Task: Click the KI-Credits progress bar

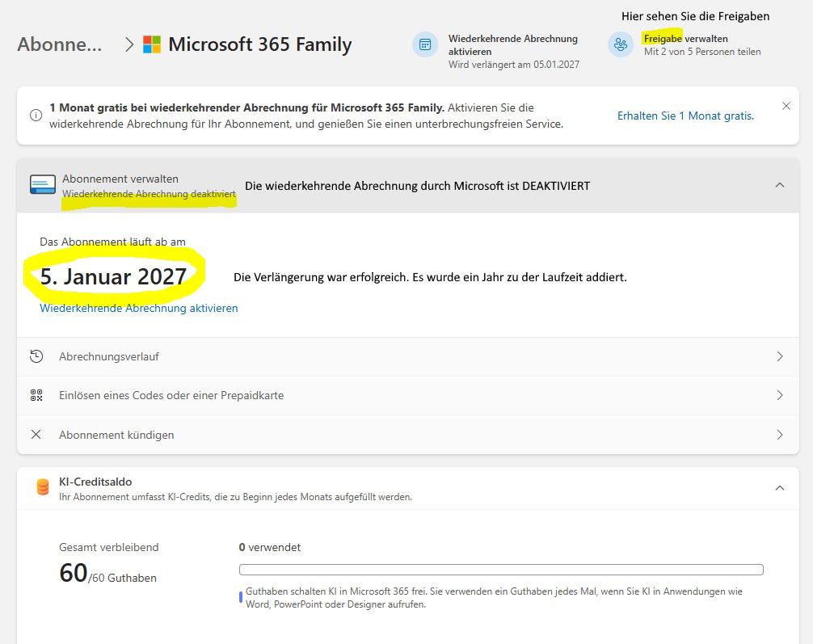Action: point(501,569)
